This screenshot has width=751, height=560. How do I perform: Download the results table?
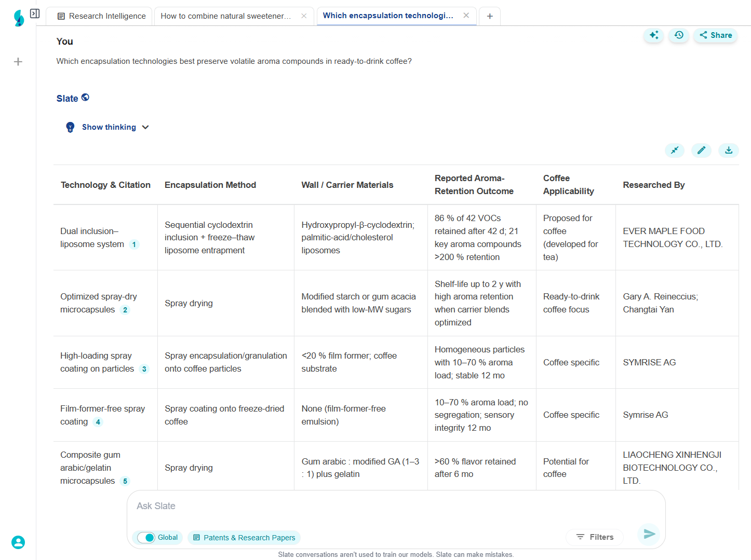point(728,151)
